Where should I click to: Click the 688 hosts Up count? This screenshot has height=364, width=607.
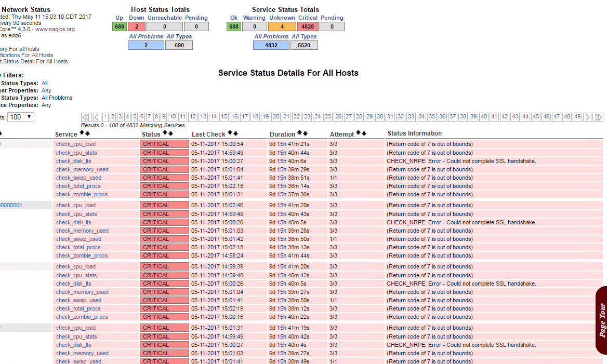point(119,26)
